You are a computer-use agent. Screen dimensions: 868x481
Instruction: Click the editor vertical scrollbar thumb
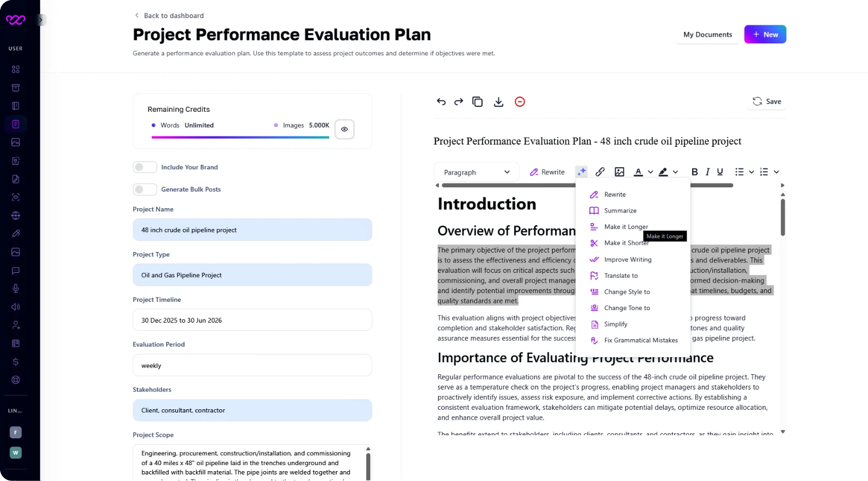coord(783,217)
